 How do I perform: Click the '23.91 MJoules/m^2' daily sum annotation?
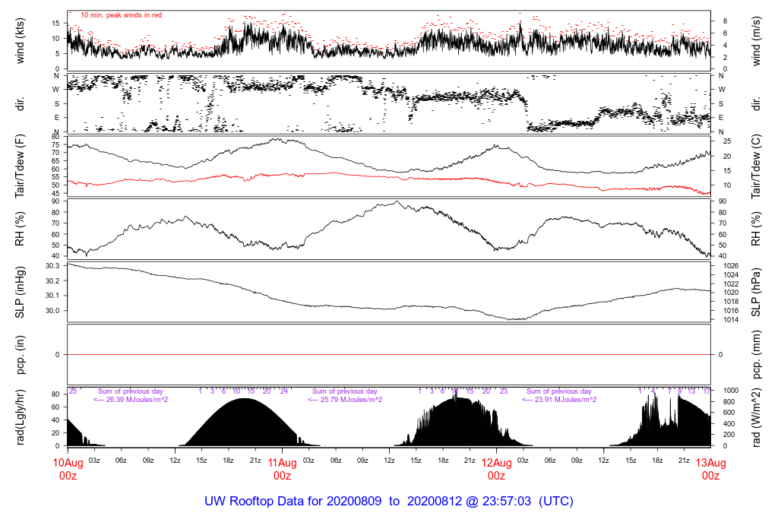point(559,400)
